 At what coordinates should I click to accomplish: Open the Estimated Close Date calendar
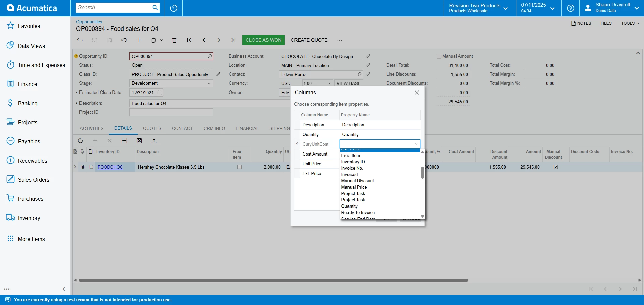click(160, 93)
